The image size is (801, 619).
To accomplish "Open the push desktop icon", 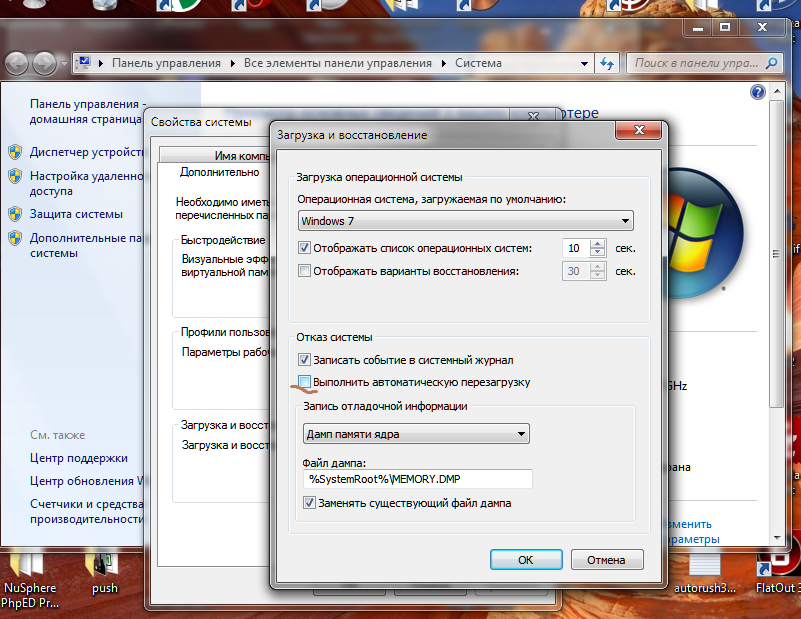I will tap(104, 575).
